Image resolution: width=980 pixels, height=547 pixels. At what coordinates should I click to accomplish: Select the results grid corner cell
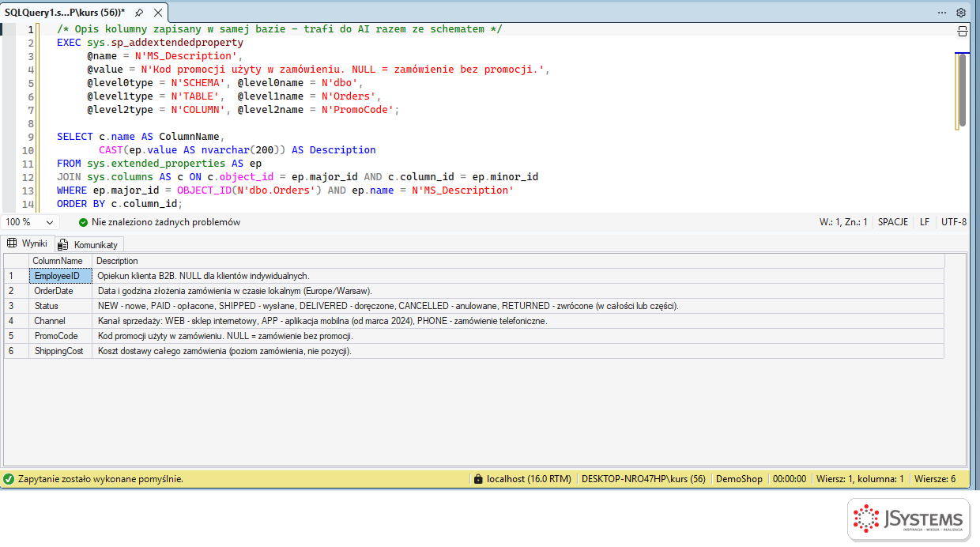17,261
